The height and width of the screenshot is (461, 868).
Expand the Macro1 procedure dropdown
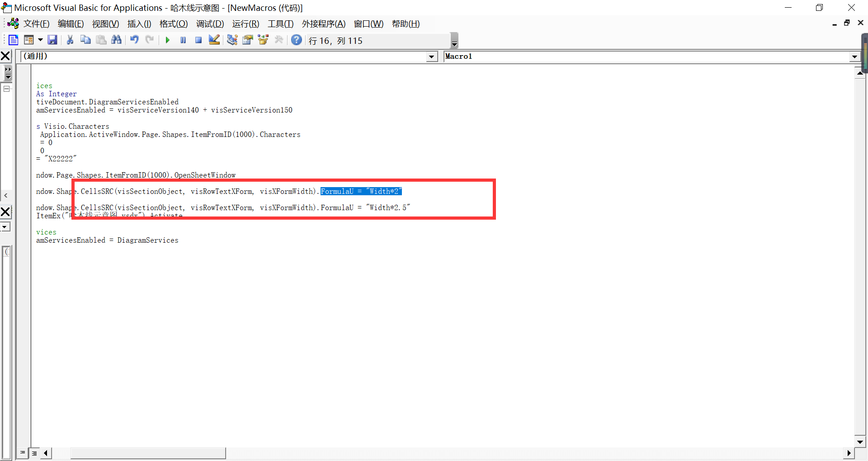coord(854,56)
